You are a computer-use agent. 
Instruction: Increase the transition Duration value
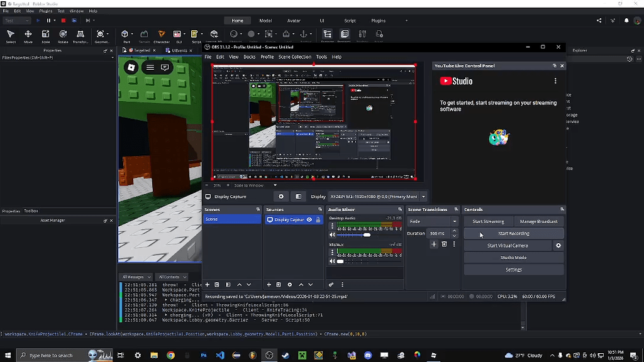(454, 231)
